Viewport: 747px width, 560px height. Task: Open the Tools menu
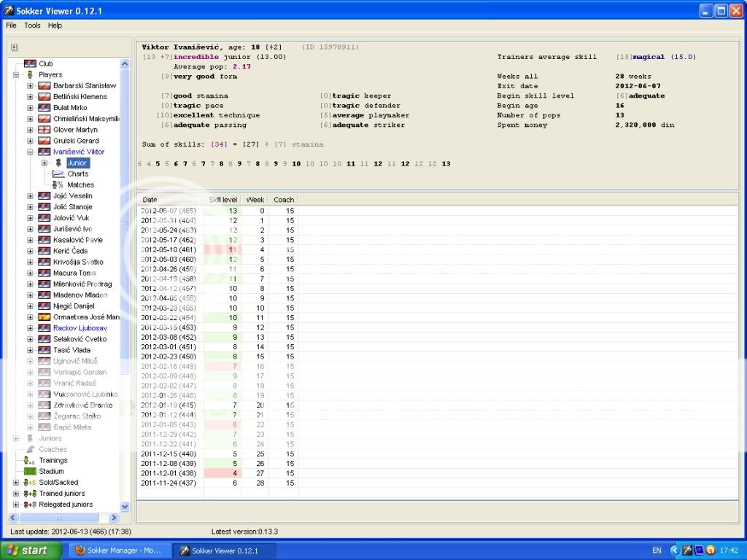point(32,26)
